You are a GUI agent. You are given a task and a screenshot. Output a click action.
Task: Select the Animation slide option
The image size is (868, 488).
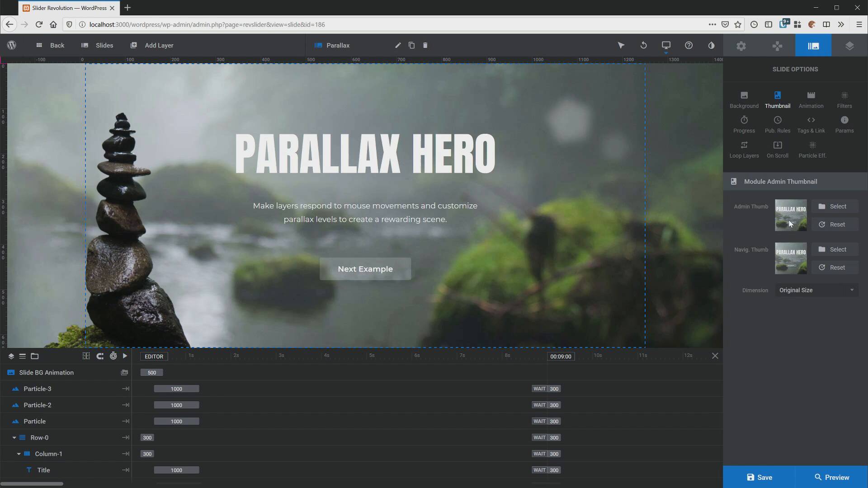point(810,99)
